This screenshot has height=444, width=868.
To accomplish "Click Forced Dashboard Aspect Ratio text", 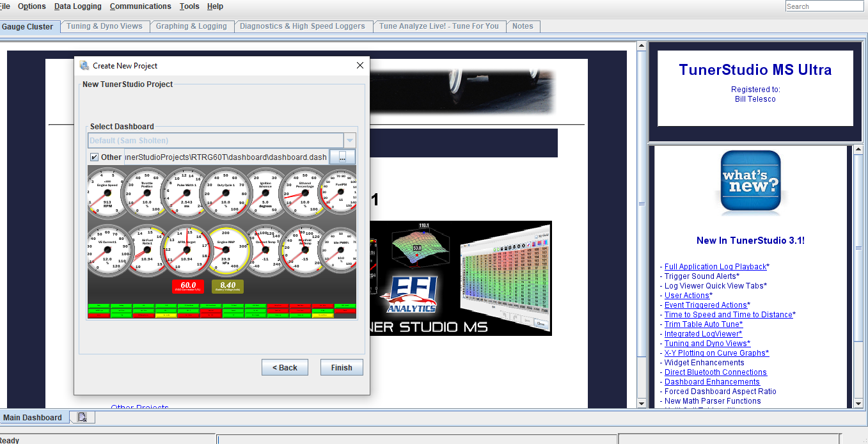I will [720, 392].
